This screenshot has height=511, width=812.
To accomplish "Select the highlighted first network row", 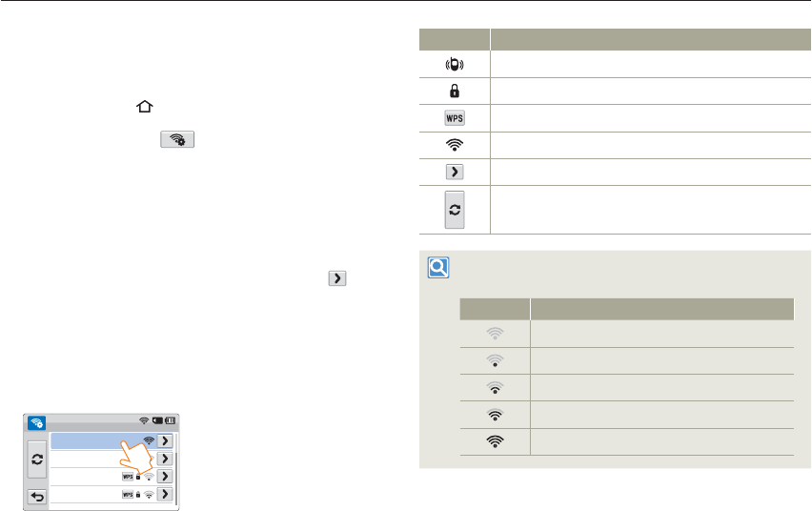I will coord(95,440).
